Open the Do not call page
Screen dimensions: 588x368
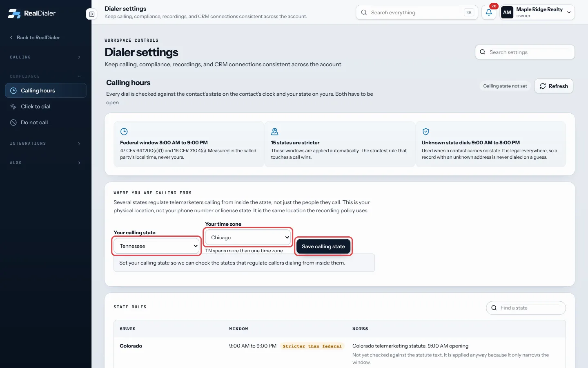click(x=46, y=123)
